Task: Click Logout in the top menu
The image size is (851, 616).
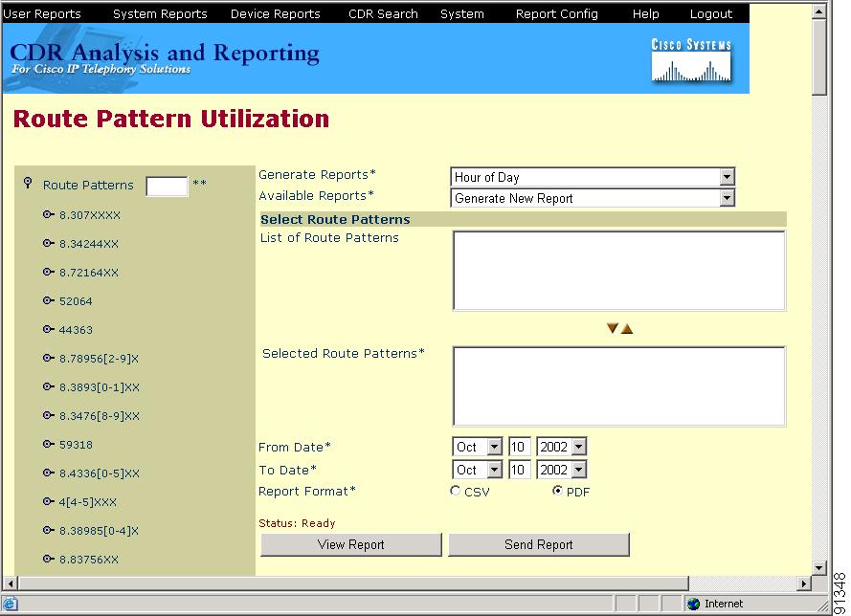Action: [x=711, y=13]
